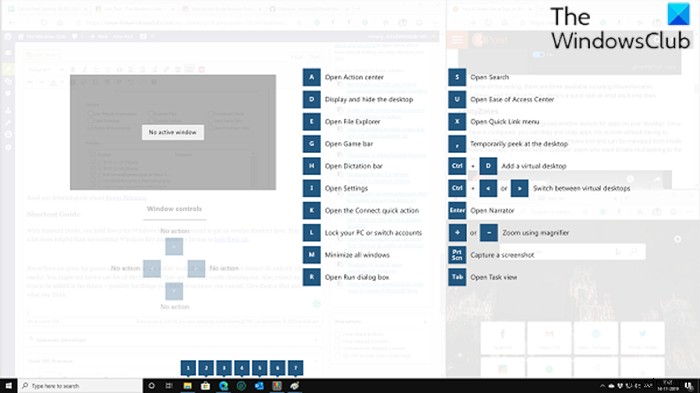Click the A key tile for Action center
The height and width of the screenshot is (393, 700).
pyautogui.click(x=312, y=77)
